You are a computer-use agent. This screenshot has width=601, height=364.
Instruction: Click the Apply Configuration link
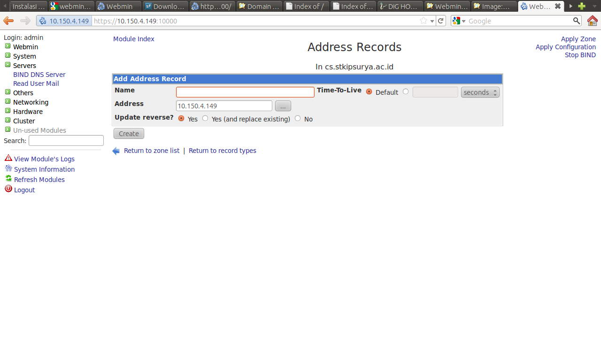566,47
